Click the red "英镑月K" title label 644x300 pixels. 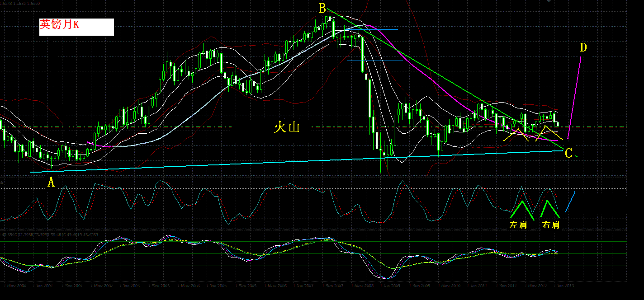click(x=60, y=24)
